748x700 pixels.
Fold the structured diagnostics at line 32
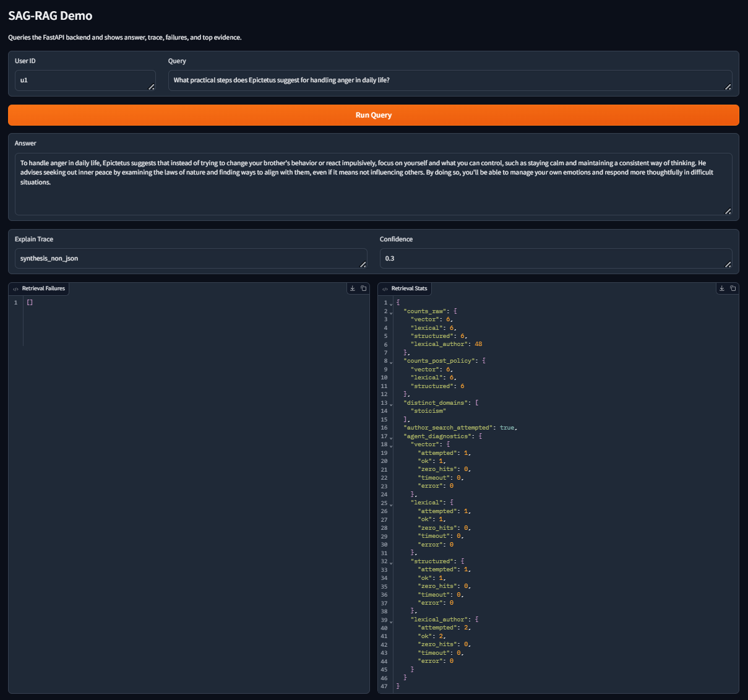391,562
